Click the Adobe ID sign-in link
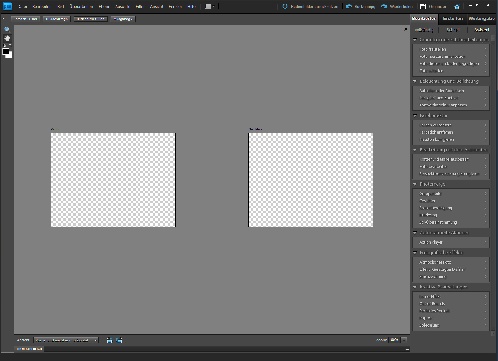This screenshot has height=361, width=498. click(310, 6)
